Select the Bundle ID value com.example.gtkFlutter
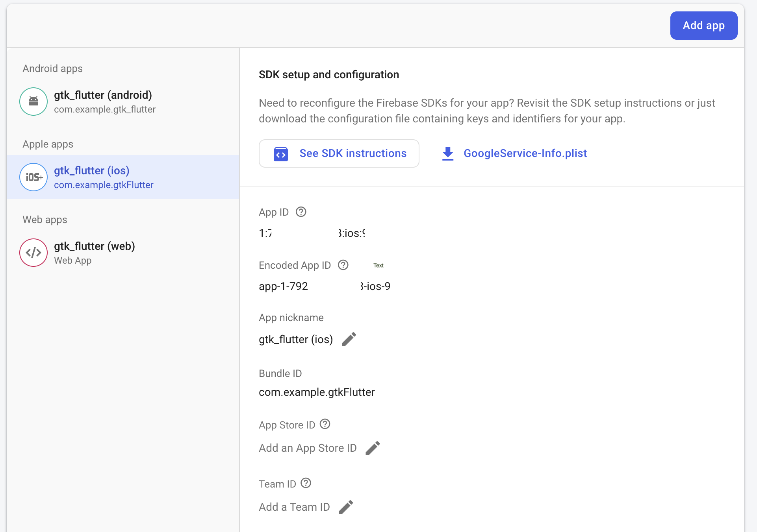This screenshot has height=532, width=757. coord(317,392)
